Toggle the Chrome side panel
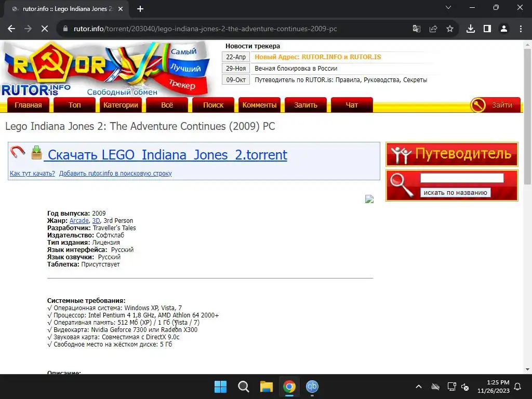 click(x=487, y=29)
